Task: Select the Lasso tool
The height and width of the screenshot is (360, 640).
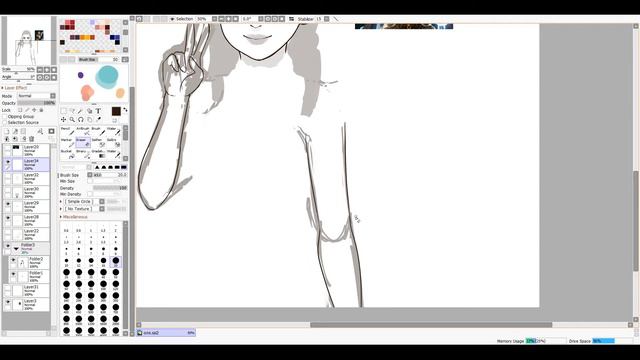Action: [72, 111]
